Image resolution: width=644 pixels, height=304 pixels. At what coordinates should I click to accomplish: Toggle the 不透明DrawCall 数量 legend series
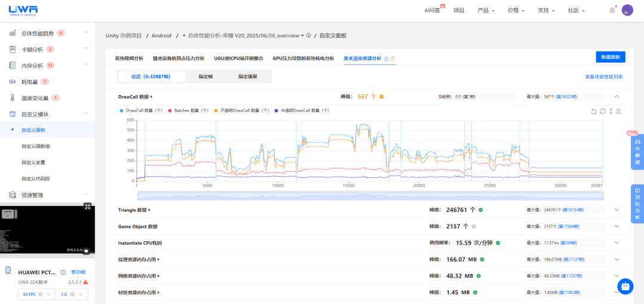[x=242, y=110]
